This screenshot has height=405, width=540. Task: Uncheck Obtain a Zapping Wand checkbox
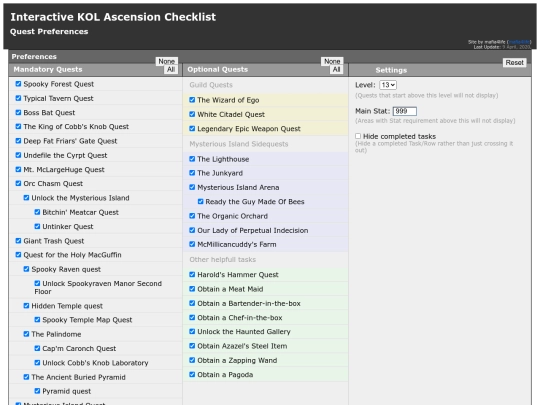pos(192,360)
